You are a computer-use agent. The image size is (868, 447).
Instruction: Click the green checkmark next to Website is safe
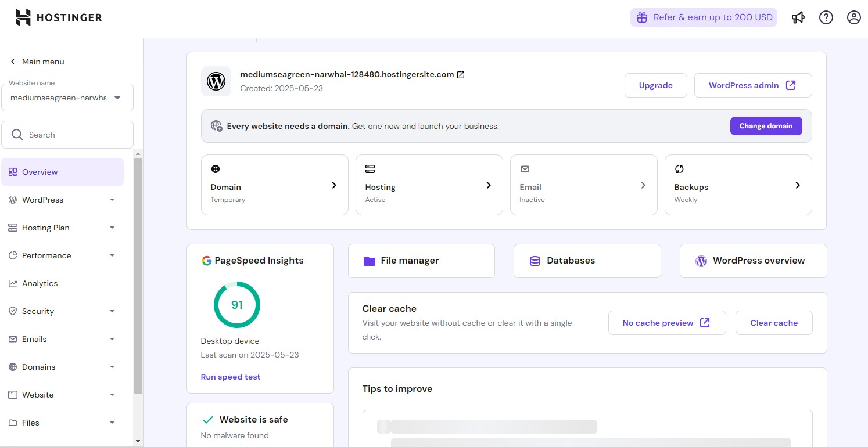pos(207,420)
